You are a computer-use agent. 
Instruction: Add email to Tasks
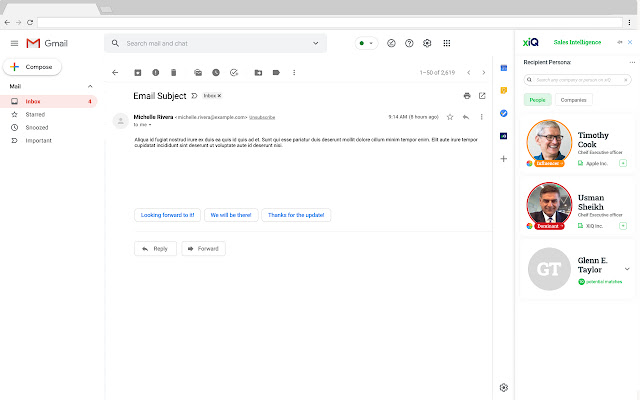tap(234, 73)
